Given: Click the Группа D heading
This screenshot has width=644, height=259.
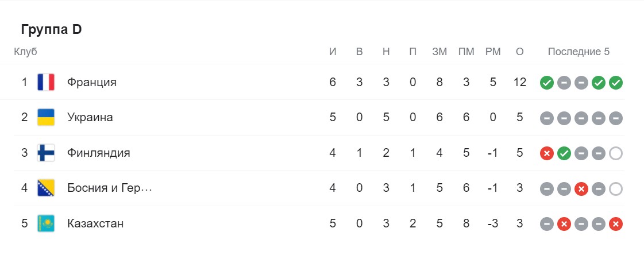Looking at the screenshot, I should tap(51, 29).
